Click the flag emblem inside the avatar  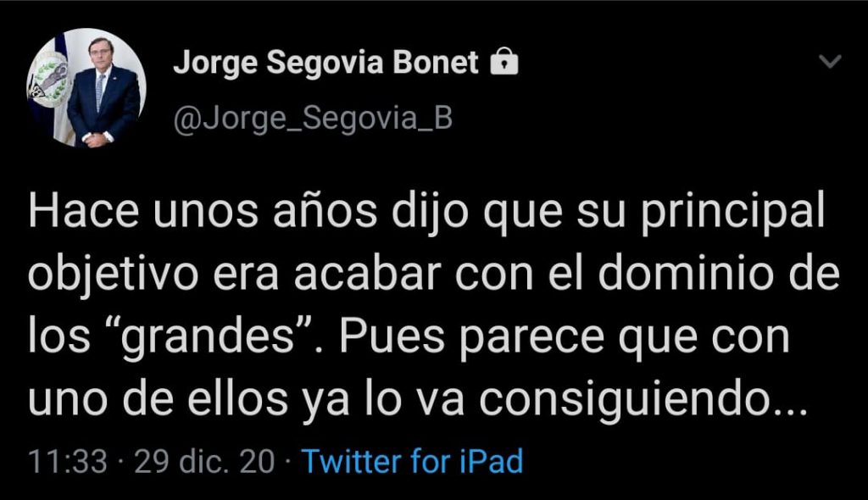click(49, 81)
